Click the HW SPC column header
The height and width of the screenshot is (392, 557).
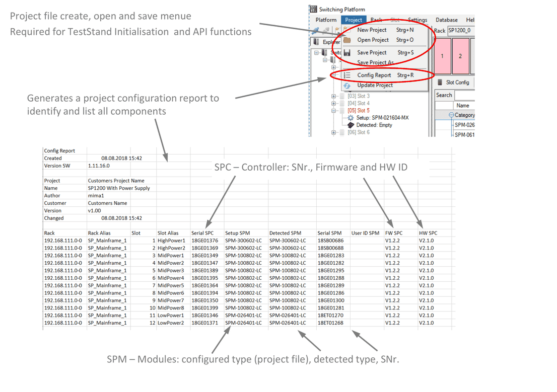(x=428, y=233)
